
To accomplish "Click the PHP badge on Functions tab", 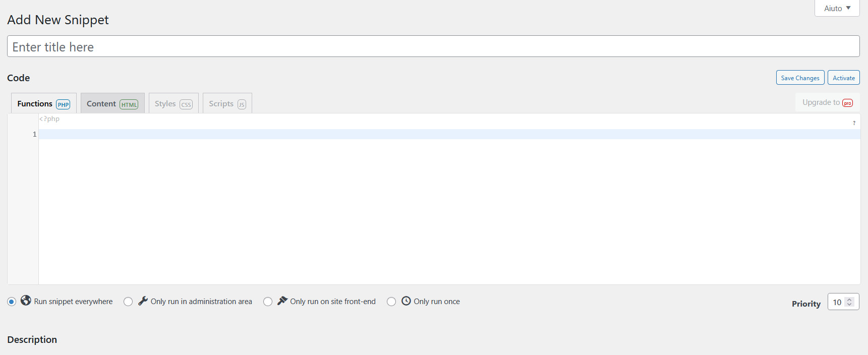I will click(63, 104).
